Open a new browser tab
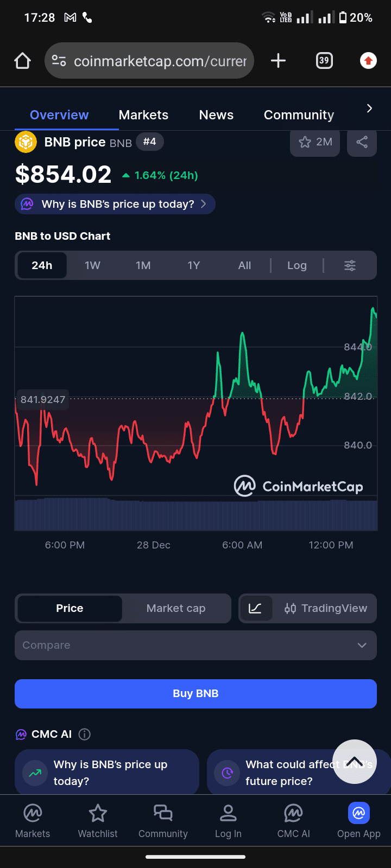Screen dimensions: 391x868 click(x=278, y=61)
